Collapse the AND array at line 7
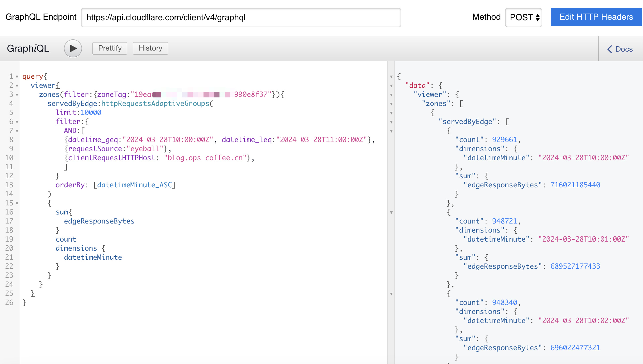643x364 pixels. point(17,131)
